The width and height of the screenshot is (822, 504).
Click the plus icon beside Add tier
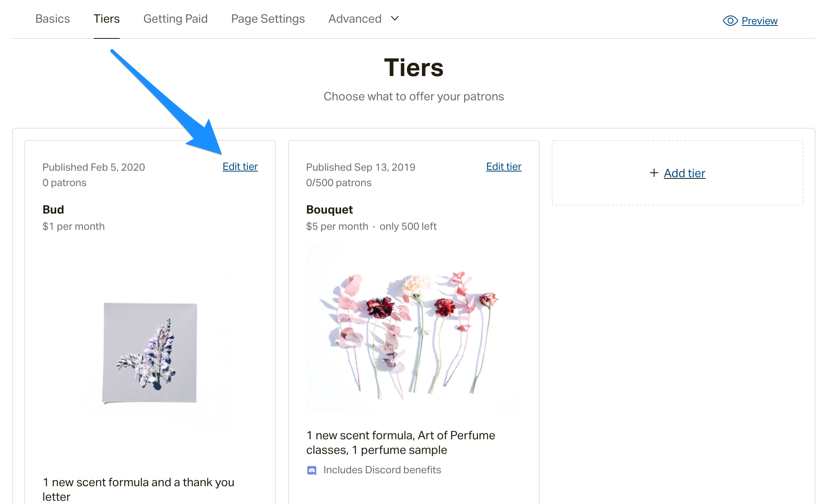tap(654, 173)
